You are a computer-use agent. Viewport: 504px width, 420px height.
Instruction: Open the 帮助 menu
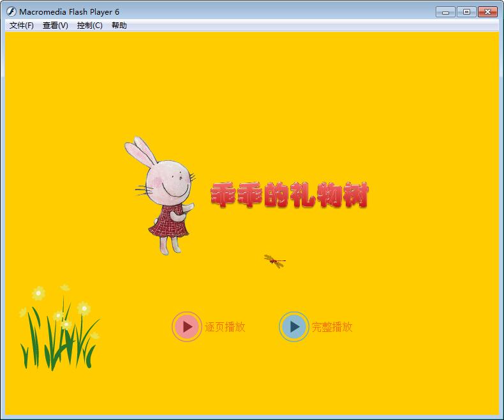(x=119, y=26)
